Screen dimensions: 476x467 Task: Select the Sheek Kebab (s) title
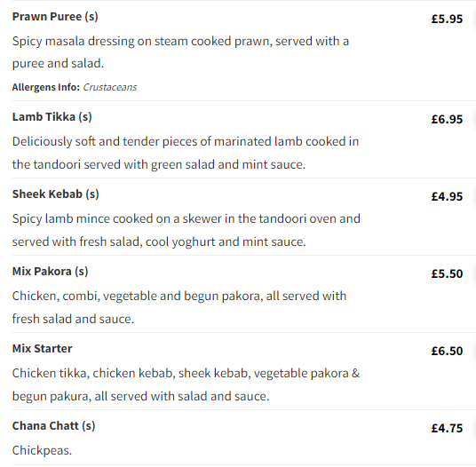point(56,194)
